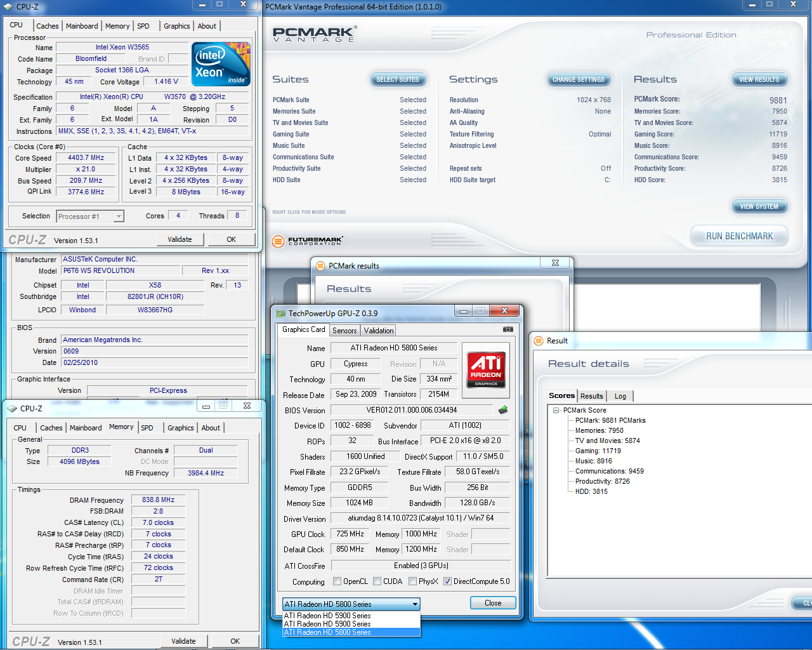812x650 pixels.
Task: Select 'Gaming: 11719' in scores tree
Action: [x=598, y=451]
